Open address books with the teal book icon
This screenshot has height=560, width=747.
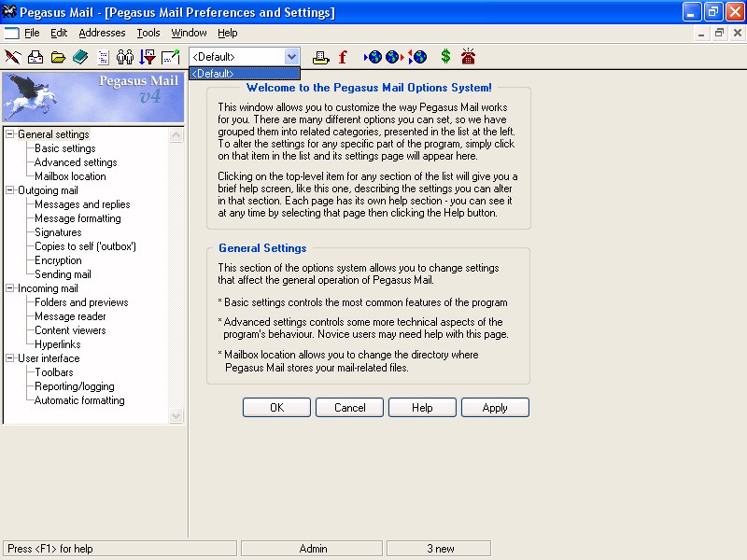(80, 57)
